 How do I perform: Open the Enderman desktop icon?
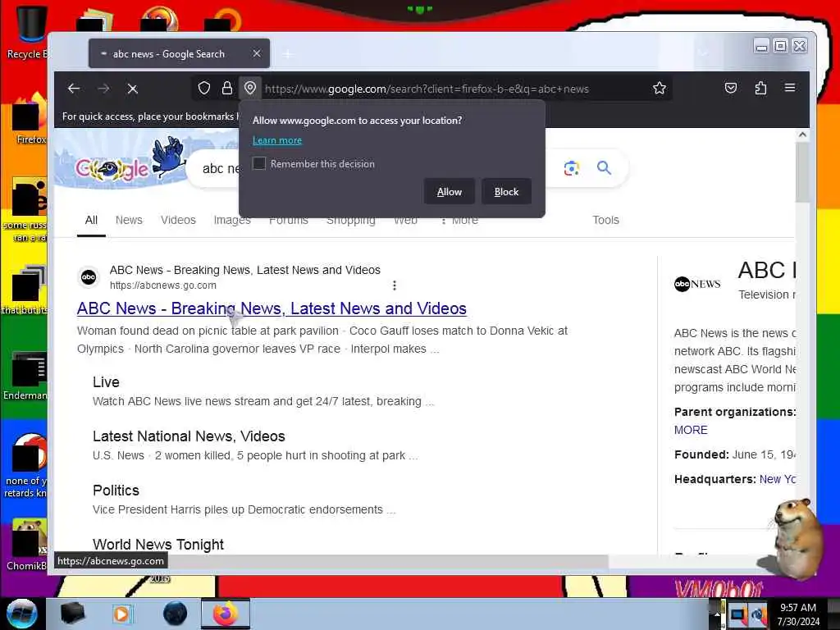25,376
